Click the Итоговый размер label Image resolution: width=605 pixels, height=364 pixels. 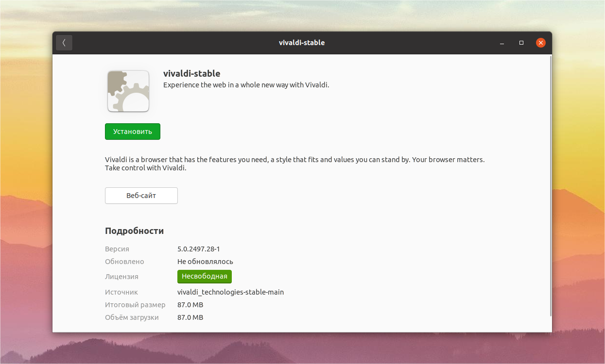click(135, 305)
